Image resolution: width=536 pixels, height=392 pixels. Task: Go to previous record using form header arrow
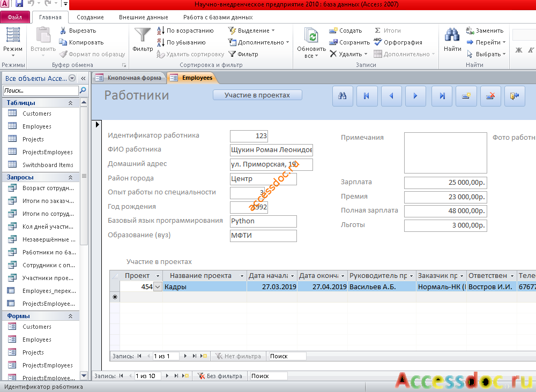click(391, 96)
